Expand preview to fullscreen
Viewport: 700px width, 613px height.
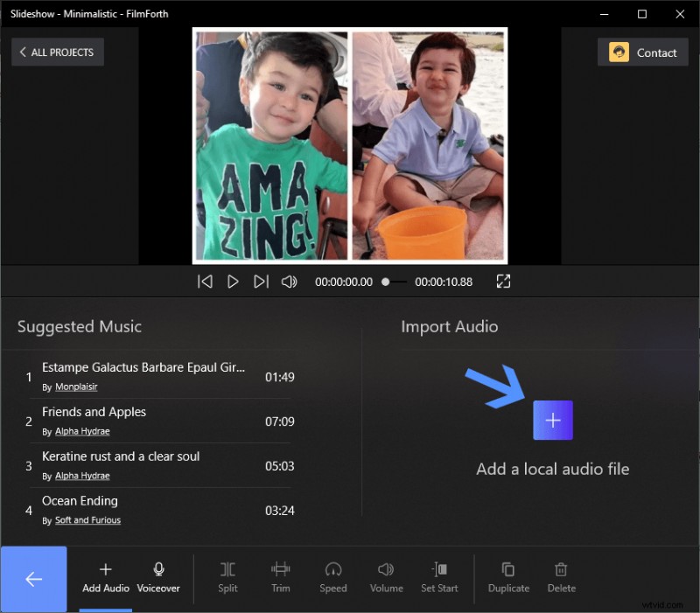503,282
